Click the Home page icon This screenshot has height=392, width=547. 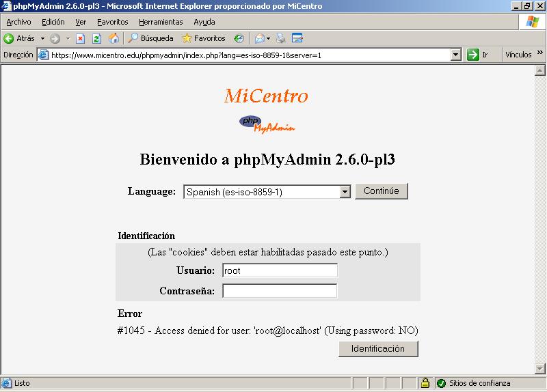(x=114, y=38)
